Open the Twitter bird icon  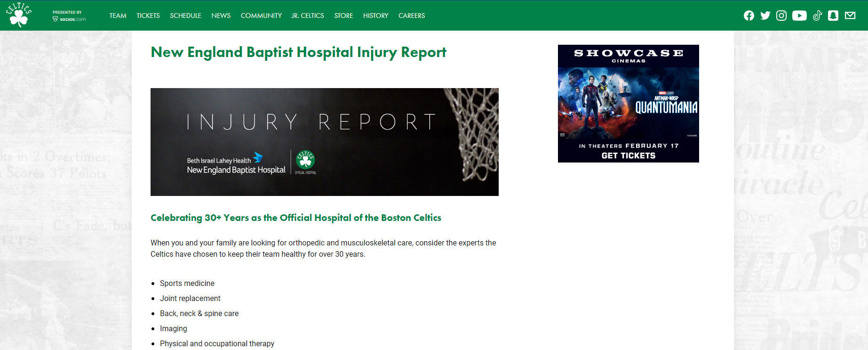pos(765,16)
